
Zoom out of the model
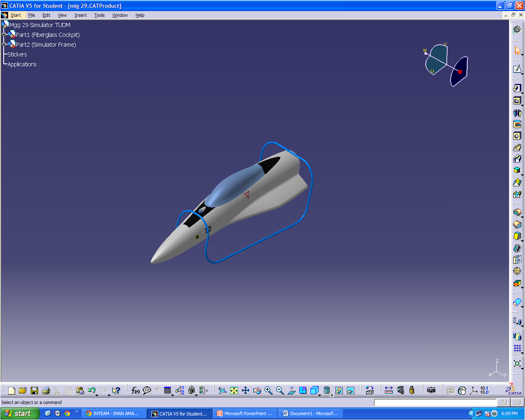pos(280,391)
